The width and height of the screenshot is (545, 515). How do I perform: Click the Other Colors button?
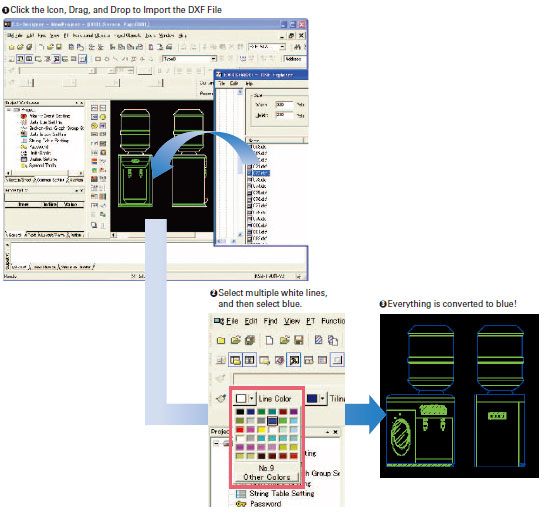click(267, 477)
